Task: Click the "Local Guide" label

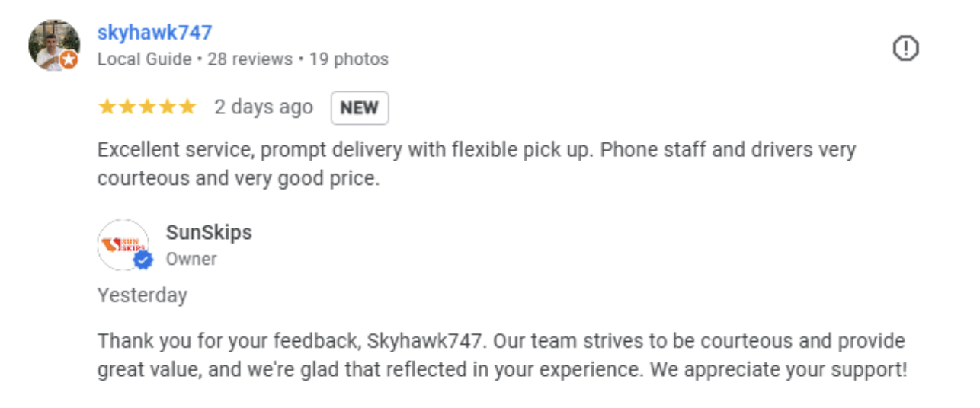Action: [144, 59]
